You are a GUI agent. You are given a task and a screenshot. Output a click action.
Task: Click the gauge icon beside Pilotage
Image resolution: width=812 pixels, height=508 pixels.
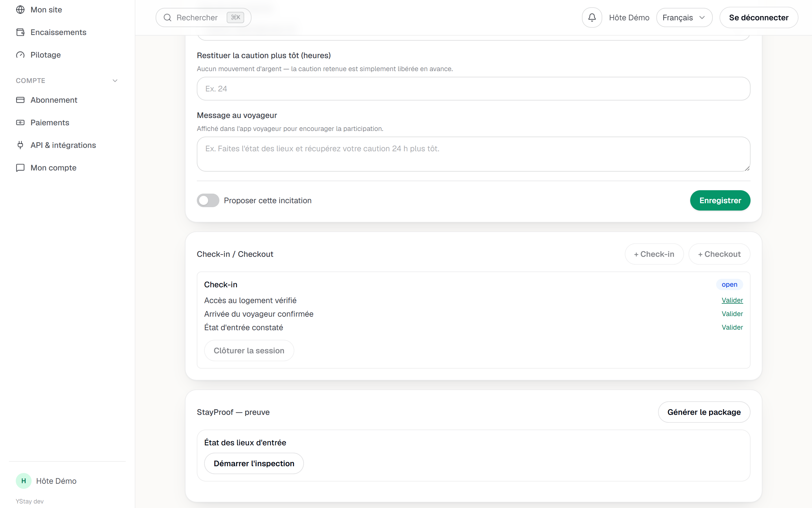[x=21, y=55]
